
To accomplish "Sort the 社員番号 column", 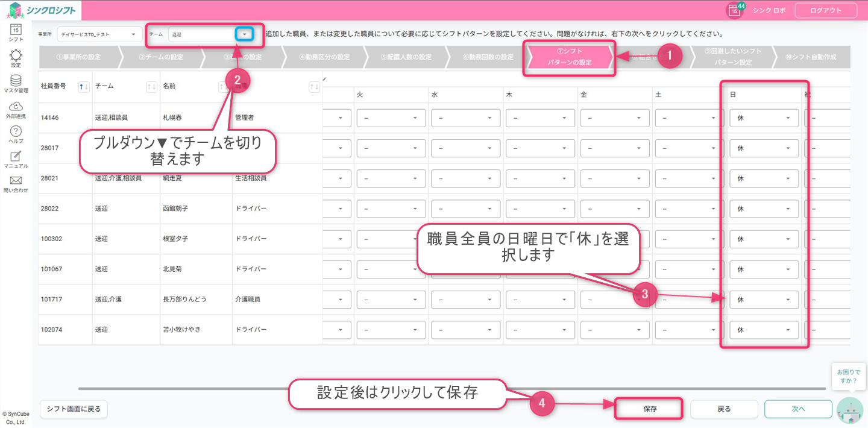I will (84, 87).
